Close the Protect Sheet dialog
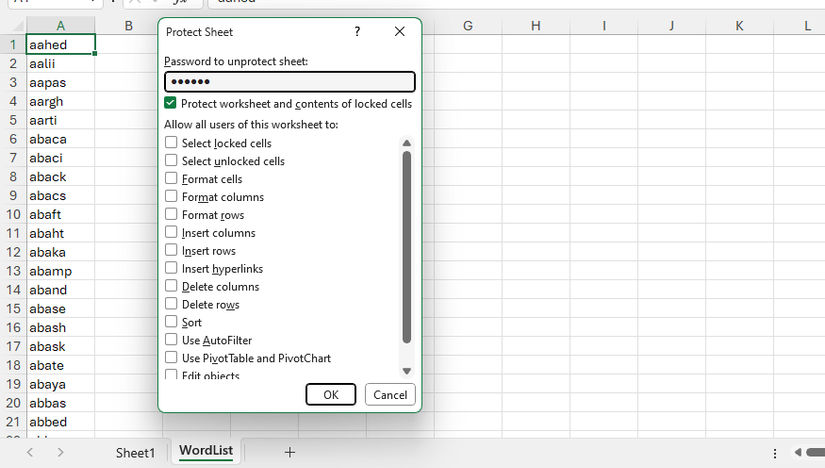This screenshot has height=468, width=825. [400, 32]
